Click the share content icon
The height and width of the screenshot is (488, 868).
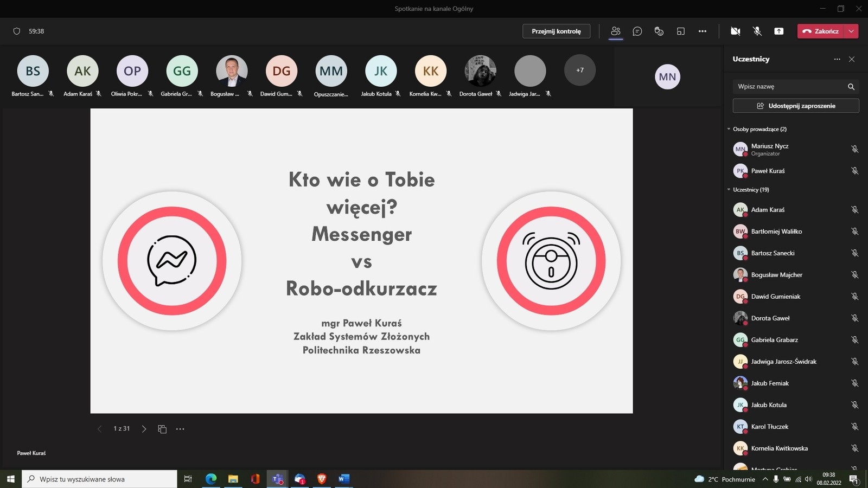pos(778,31)
